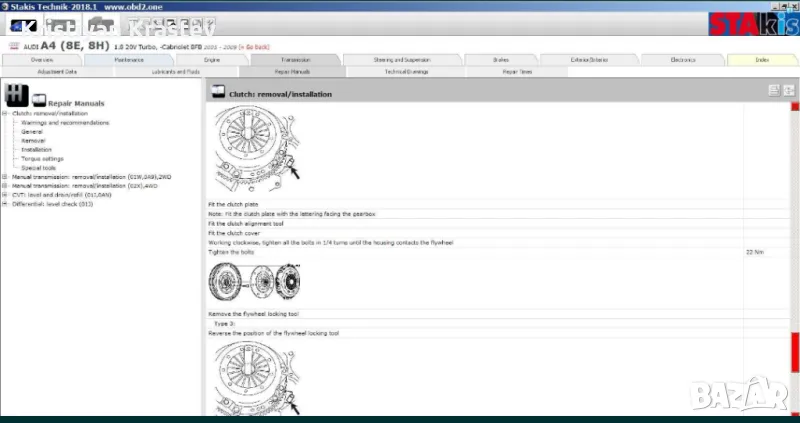
Task: Collapse the Clutch: removal/installation tree node
Action: [5, 113]
